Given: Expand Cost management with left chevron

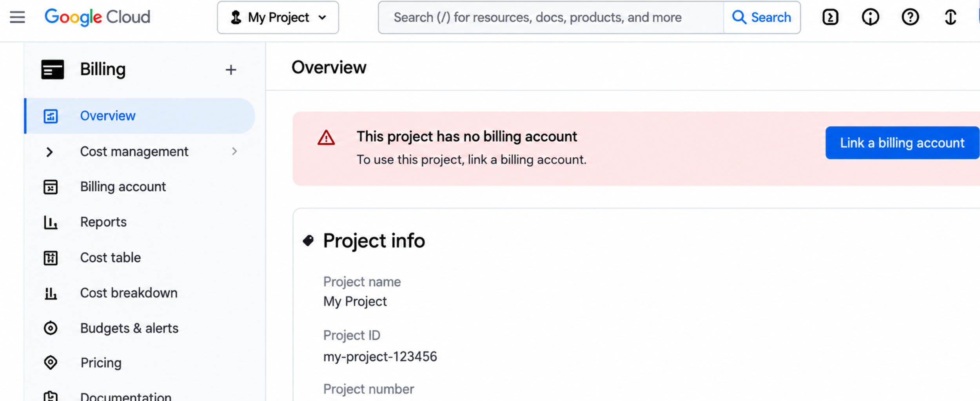Looking at the screenshot, I should pyautogui.click(x=49, y=152).
